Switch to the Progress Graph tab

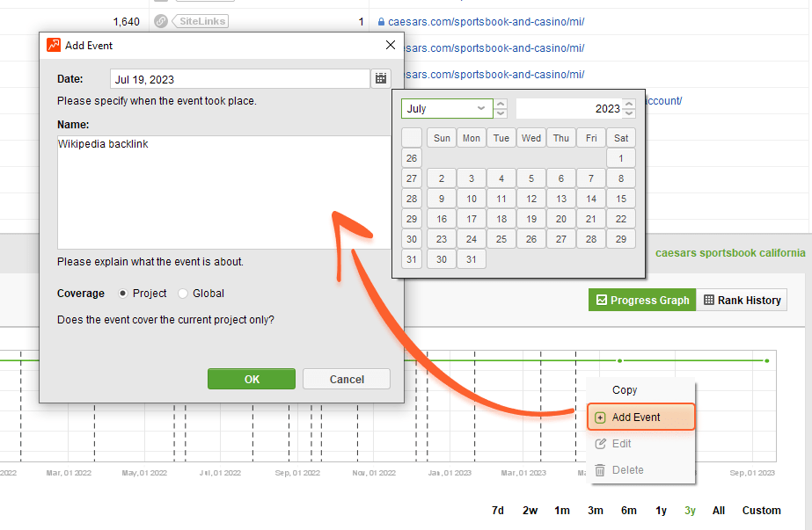pyautogui.click(x=641, y=301)
